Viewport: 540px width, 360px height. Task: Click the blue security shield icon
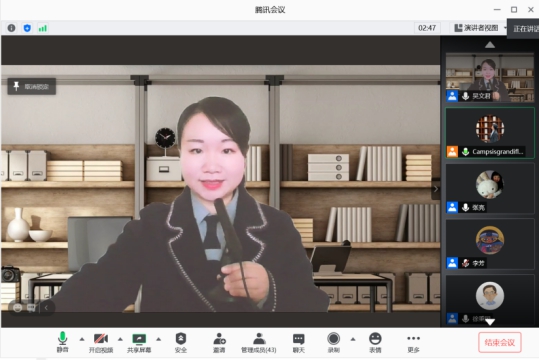(27, 28)
